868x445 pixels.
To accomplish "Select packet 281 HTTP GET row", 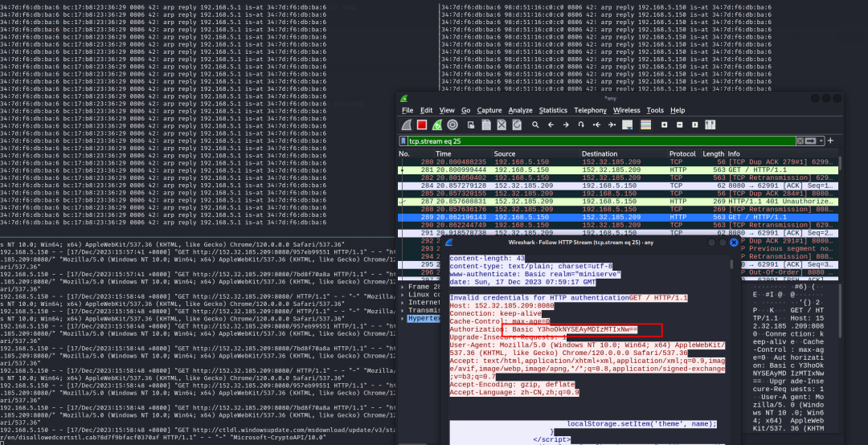I will click(618, 170).
